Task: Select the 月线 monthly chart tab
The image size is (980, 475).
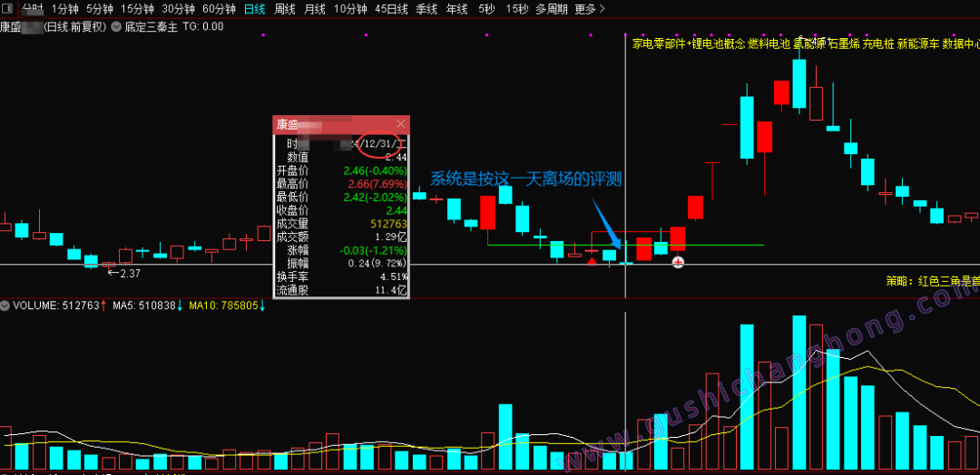Action: (314, 9)
